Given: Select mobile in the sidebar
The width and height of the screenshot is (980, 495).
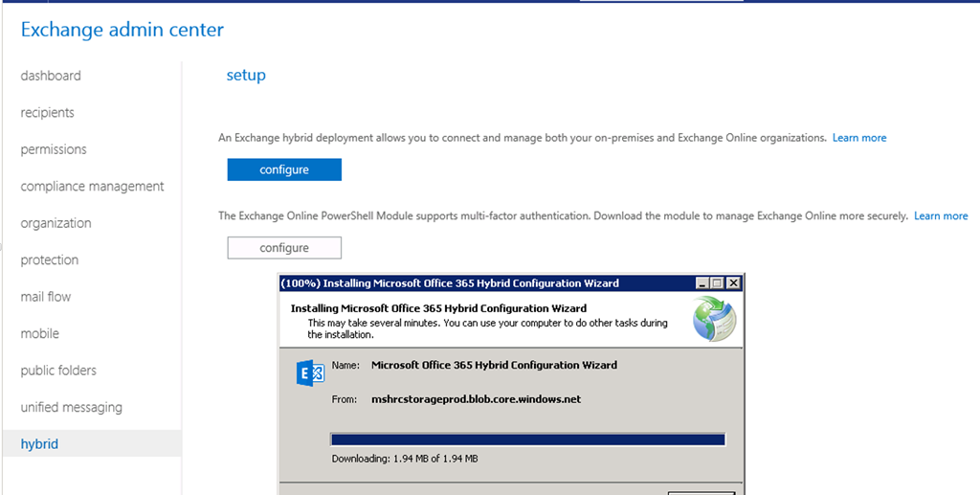Looking at the screenshot, I should (39, 334).
